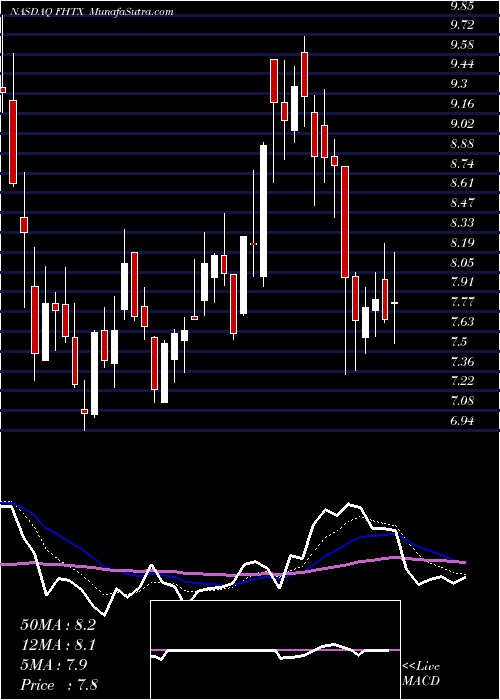
Task: Click the 12MA : 8.1 readout
Action: (x=58, y=645)
